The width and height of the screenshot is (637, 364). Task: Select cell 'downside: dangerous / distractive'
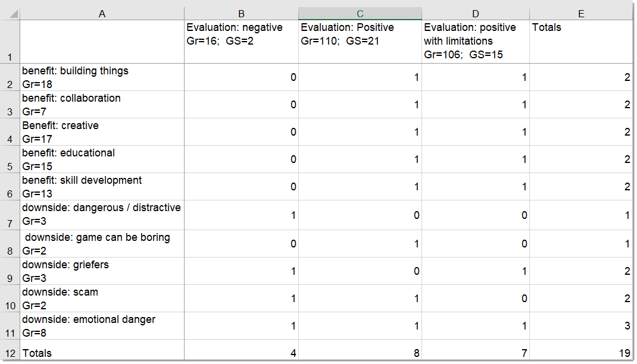[102, 215]
